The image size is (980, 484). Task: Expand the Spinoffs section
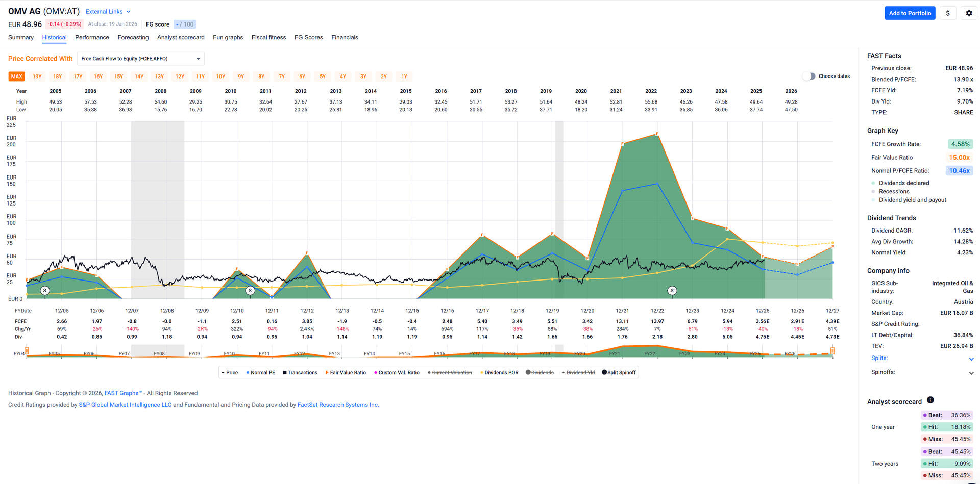tap(971, 373)
